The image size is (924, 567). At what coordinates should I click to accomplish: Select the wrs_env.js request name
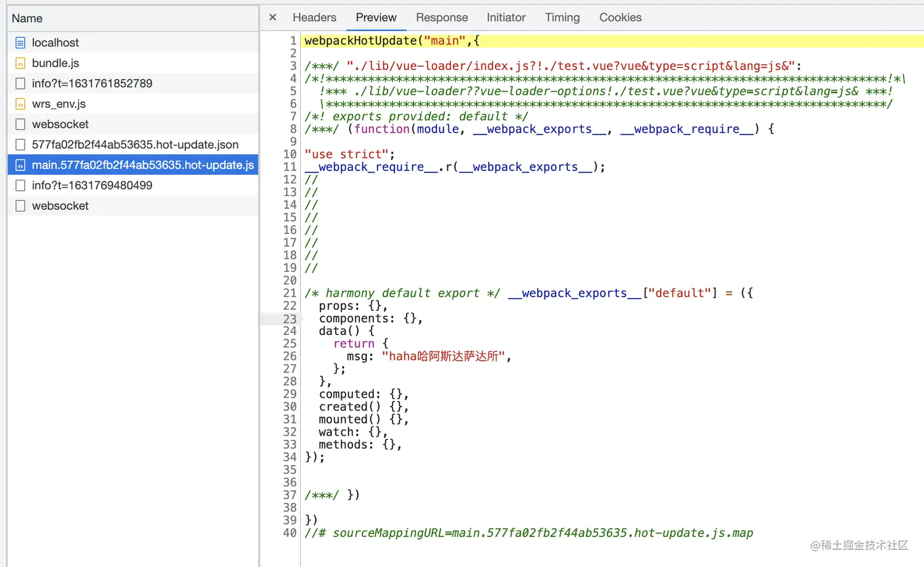59,104
